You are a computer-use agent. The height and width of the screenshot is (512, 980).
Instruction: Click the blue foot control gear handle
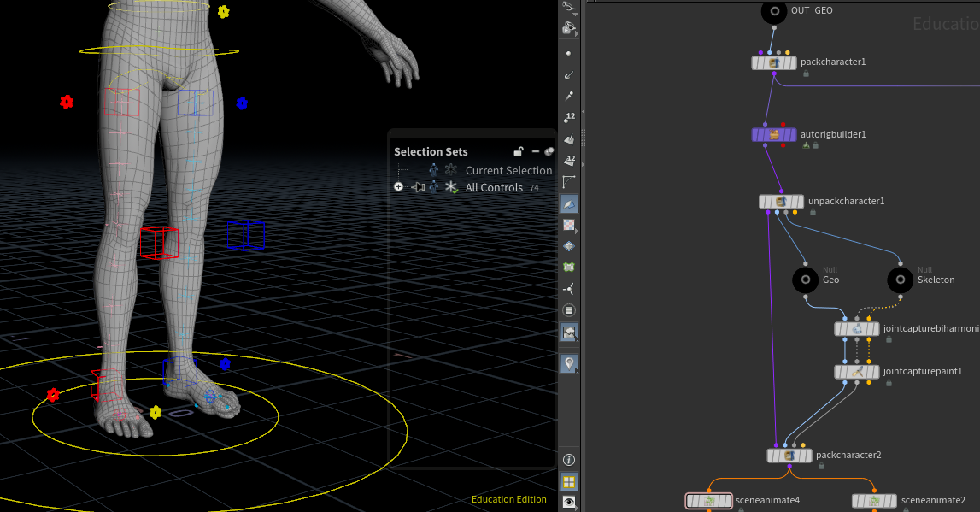225,364
